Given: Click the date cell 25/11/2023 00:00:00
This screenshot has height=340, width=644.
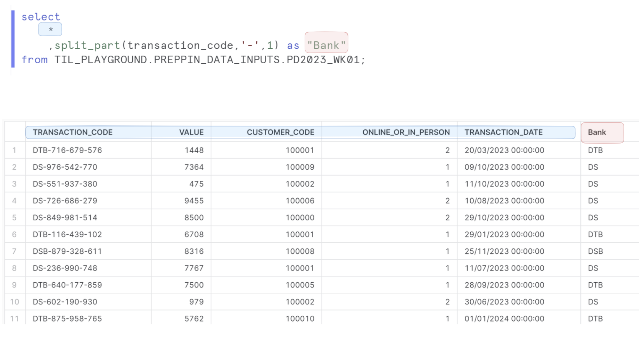Looking at the screenshot, I should tap(504, 251).
